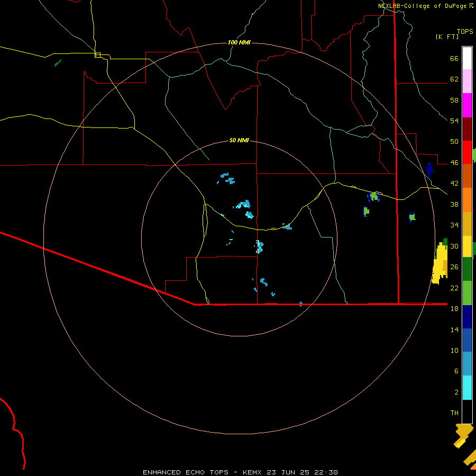Click the "54" legend tick value

point(454,121)
